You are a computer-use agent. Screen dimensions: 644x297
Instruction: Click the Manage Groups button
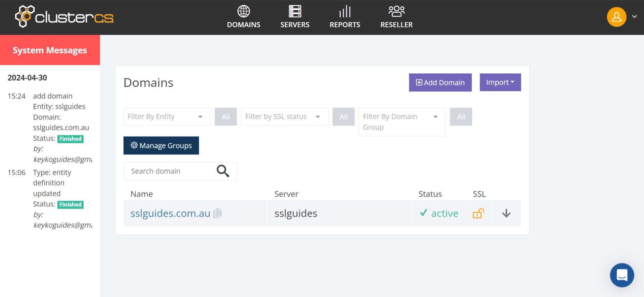[161, 145]
